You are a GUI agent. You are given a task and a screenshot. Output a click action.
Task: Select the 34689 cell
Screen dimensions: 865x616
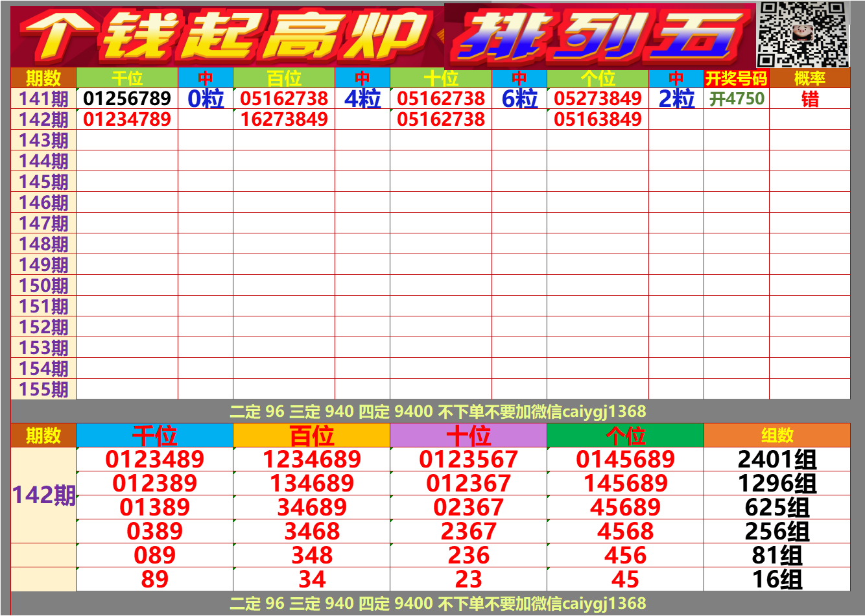311,508
